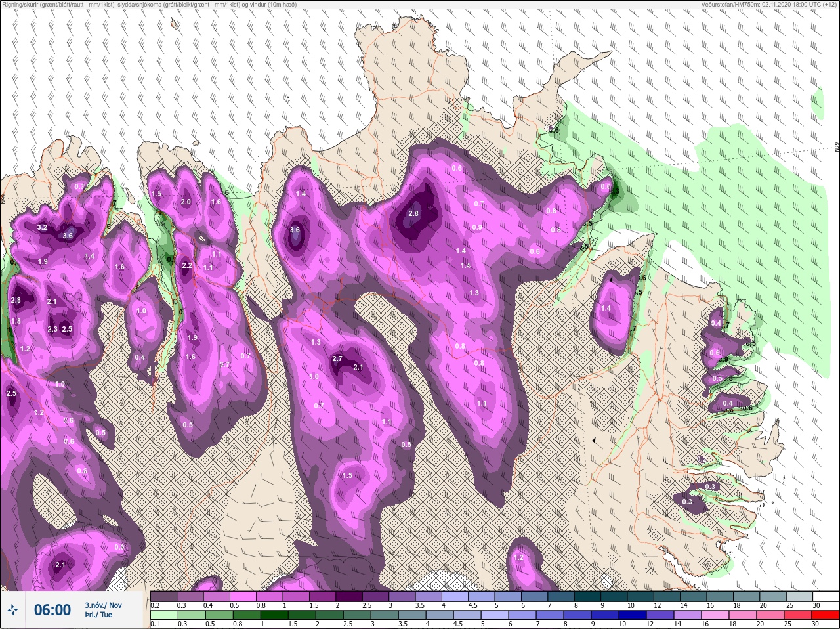Click the 06:00 forecast time label
This screenshot has width=840, height=629.
(x=52, y=610)
